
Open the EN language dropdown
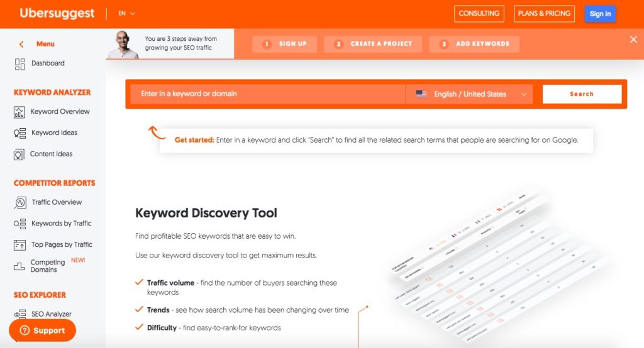(x=126, y=13)
